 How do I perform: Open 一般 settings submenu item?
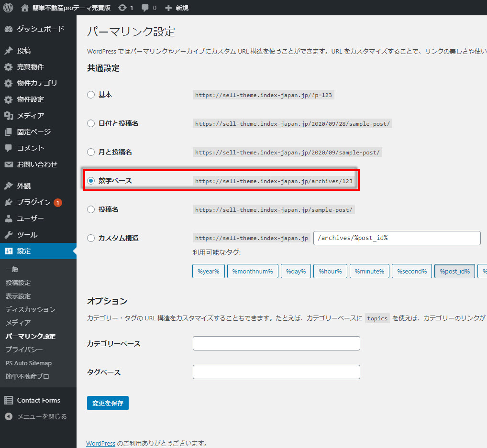coord(12,269)
